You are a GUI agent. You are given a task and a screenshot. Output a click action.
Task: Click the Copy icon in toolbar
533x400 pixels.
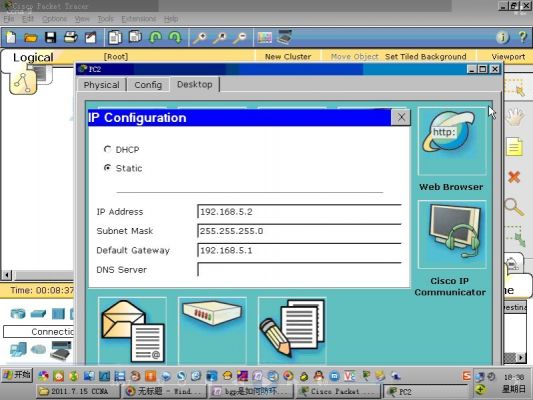pyautogui.click(x=115, y=37)
